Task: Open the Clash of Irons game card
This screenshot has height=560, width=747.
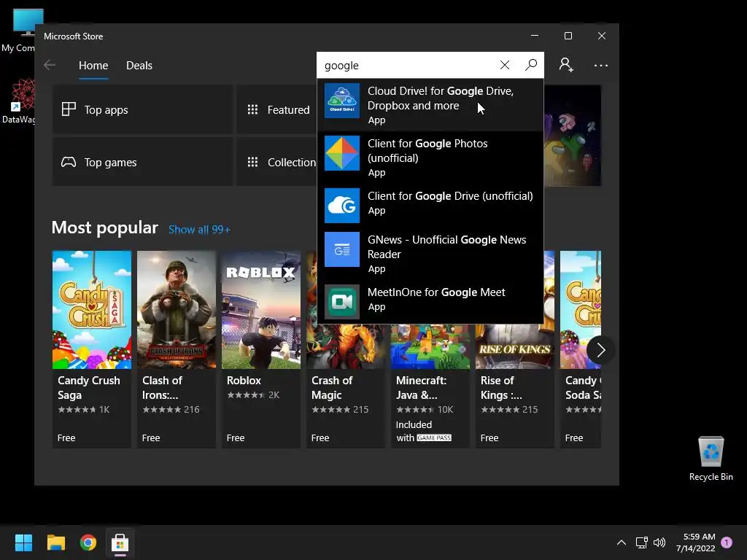Action: coord(177,349)
